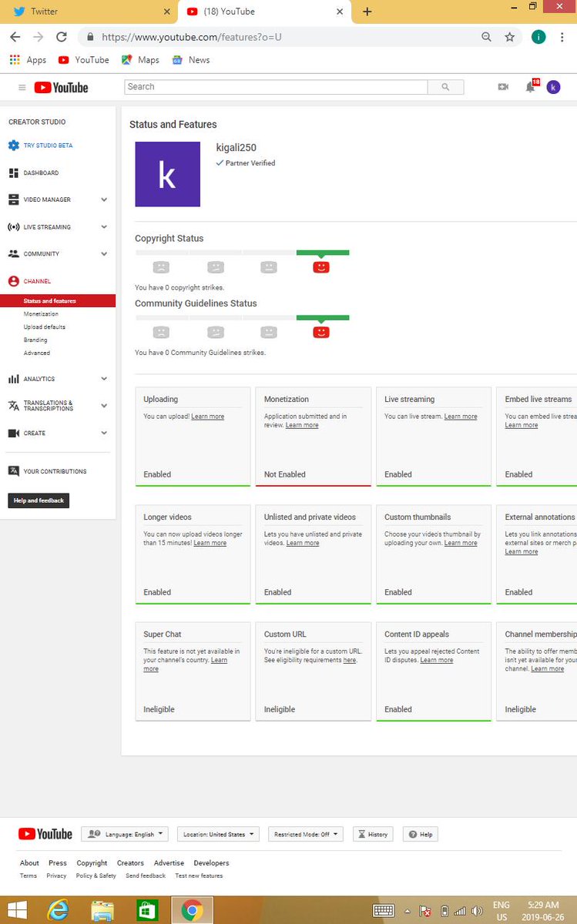Image resolution: width=577 pixels, height=924 pixels.
Task: Open the YouTube hamburger guide menu
Action: [x=22, y=88]
